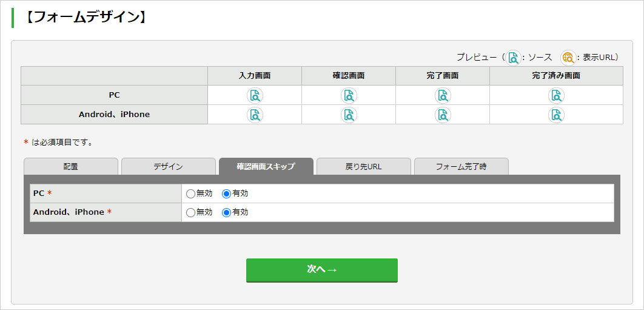This screenshot has width=644, height=310.
Task: Open PC 完了済み画面 source preview icon
Action: (556, 95)
